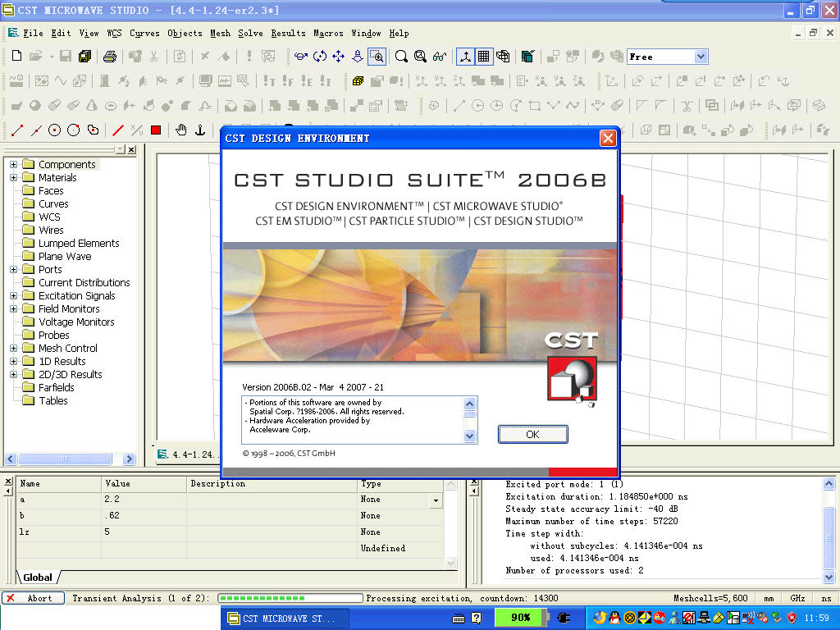Select the Farfields tree folder

57,387
